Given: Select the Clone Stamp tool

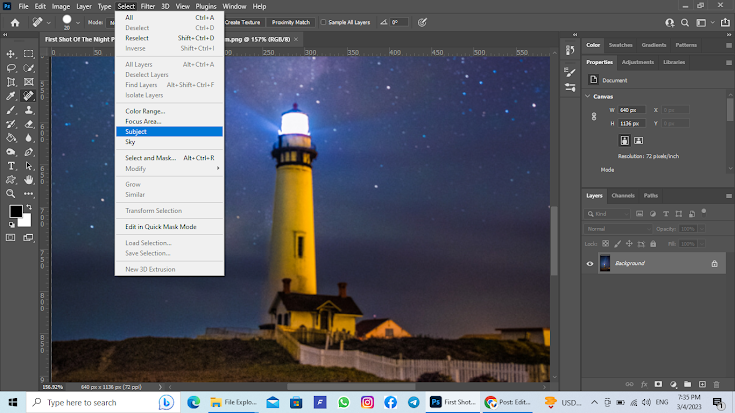Looking at the screenshot, I should 29,110.
